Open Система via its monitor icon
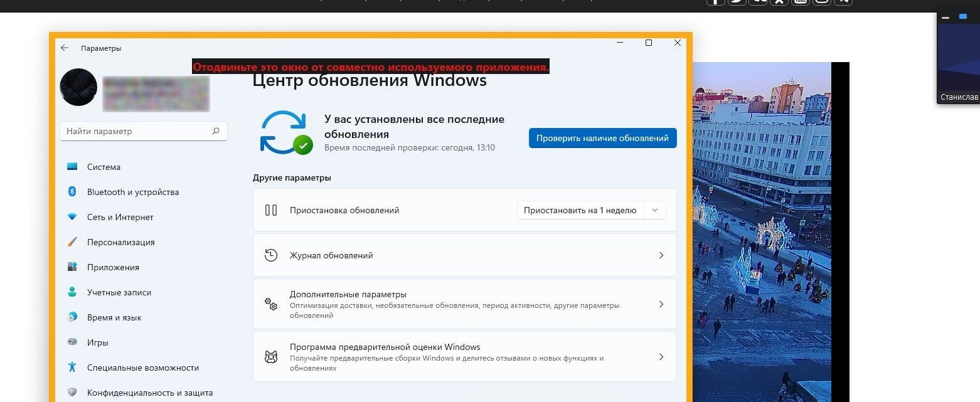 [x=72, y=167]
